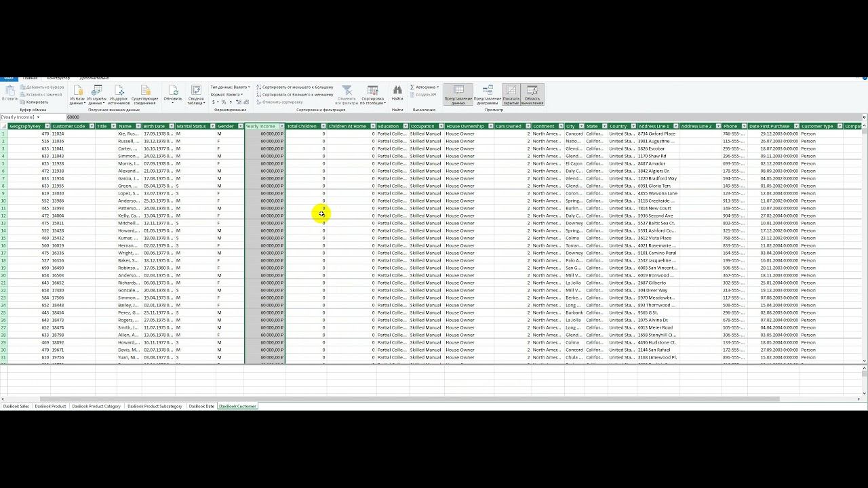Viewport: 868px width, 488px height.
Task: Toggle Calculation Area (Область вычисления)
Action: click(x=532, y=96)
